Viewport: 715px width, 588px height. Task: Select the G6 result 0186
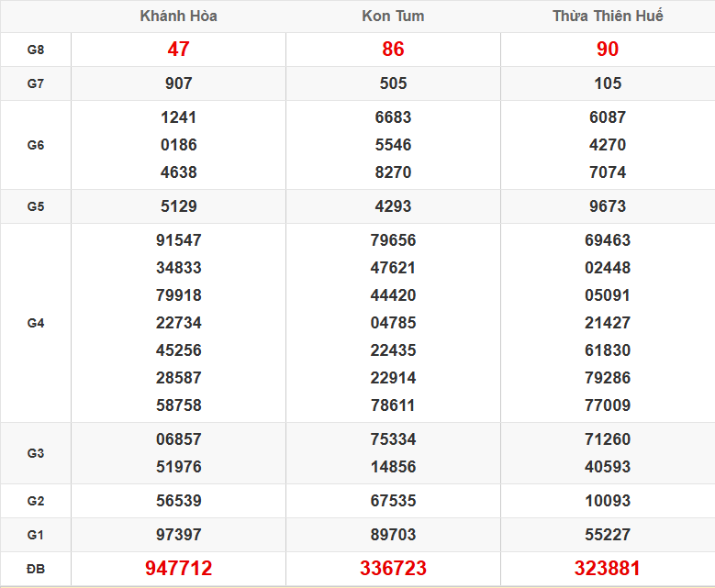[x=178, y=145]
